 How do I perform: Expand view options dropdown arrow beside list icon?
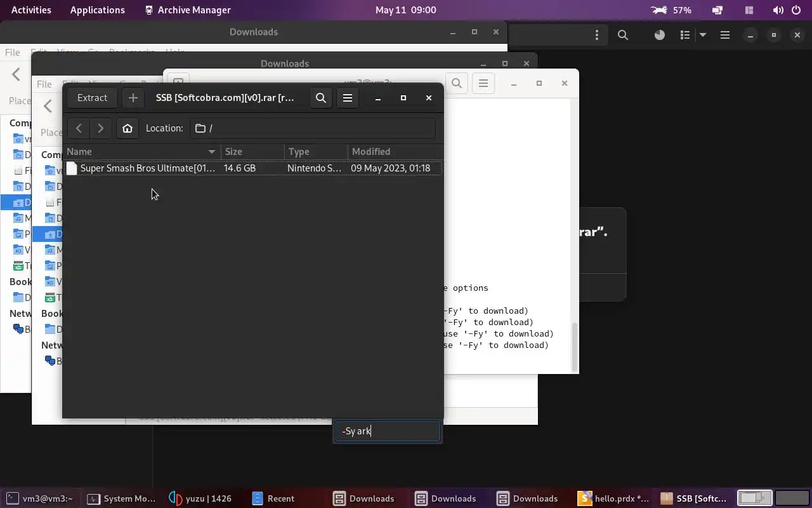703,36
